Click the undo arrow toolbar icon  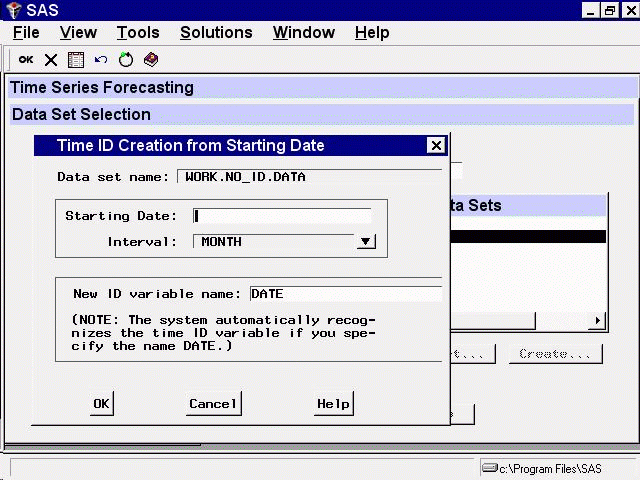[101, 60]
